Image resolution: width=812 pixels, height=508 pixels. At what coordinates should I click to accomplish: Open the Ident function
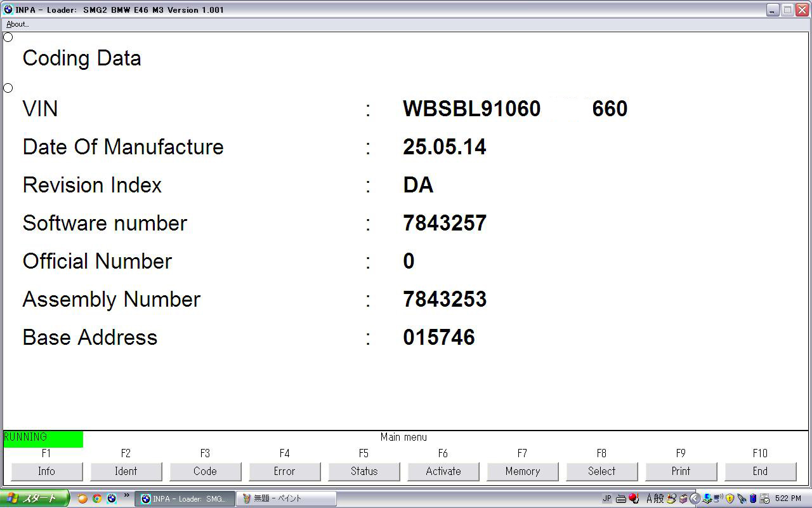click(x=126, y=471)
